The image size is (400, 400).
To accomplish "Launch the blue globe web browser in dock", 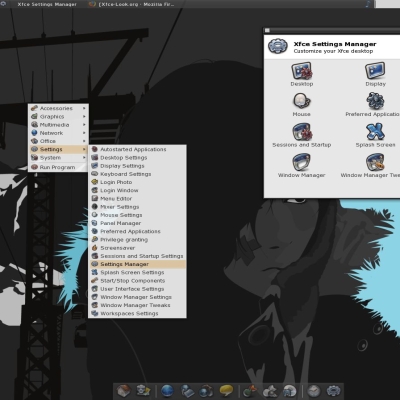I will 167,391.
